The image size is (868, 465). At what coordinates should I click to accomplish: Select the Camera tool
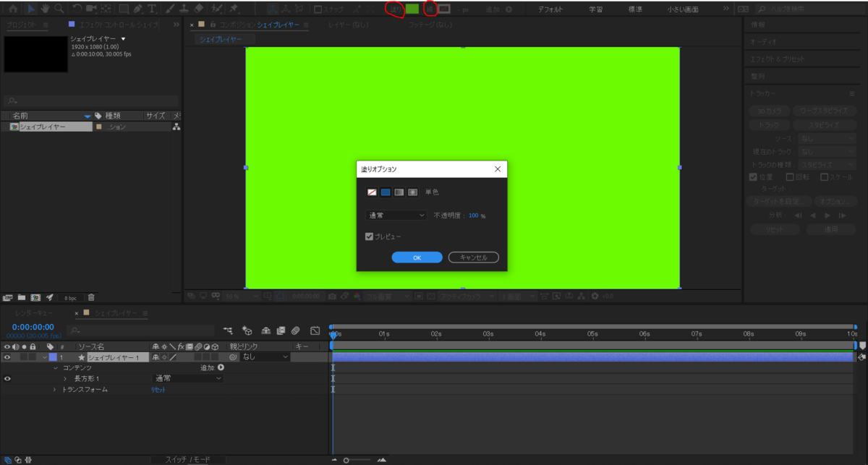pos(91,9)
